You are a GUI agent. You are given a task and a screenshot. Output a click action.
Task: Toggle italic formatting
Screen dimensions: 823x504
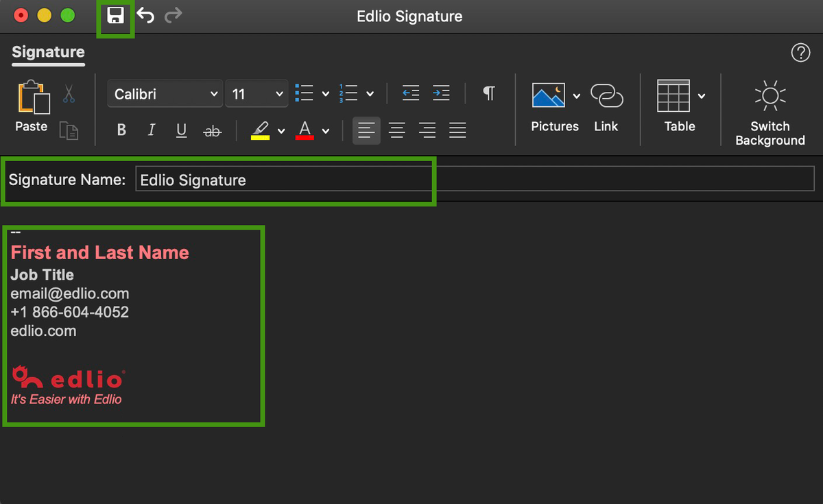(x=152, y=130)
